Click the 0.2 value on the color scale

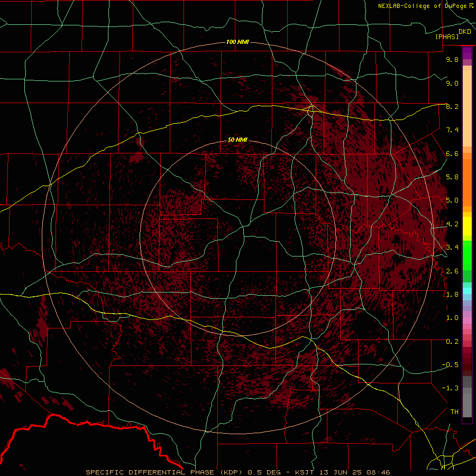(x=452, y=342)
